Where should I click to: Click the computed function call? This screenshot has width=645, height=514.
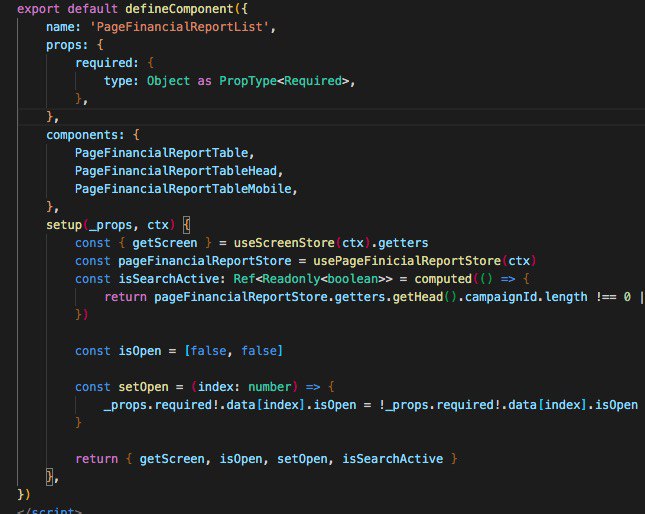point(443,279)
